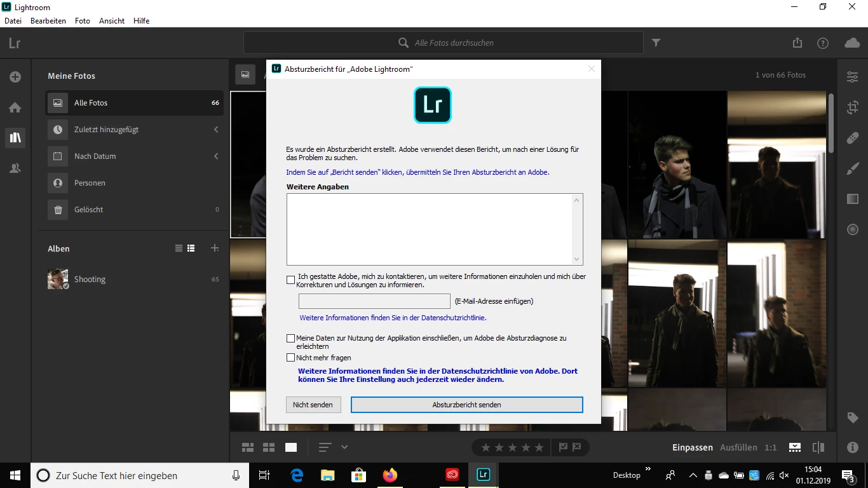Switch to Detail single-photo view icon
The height and width of the screenshot is (488, 868).
291,447
